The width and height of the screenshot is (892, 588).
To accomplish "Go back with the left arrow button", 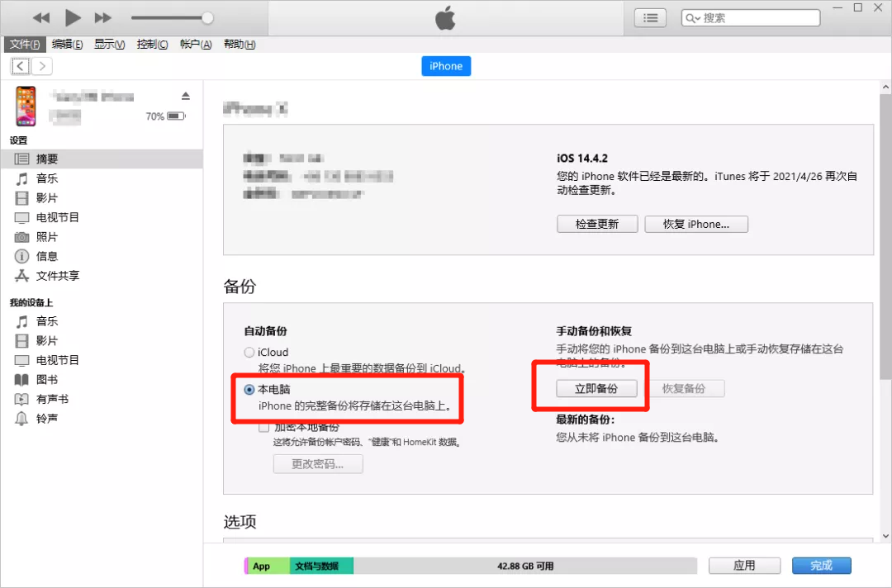I will (21, 67).
